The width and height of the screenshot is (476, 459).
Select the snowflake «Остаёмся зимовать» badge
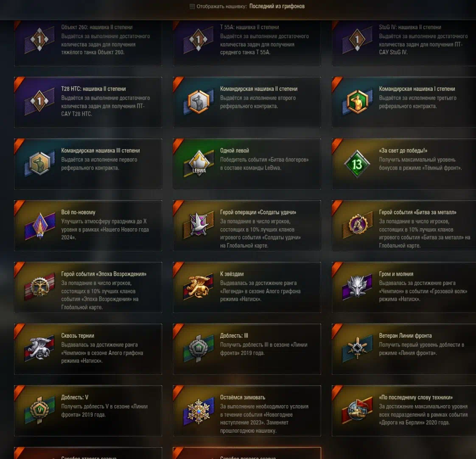(x=199, y=411)
